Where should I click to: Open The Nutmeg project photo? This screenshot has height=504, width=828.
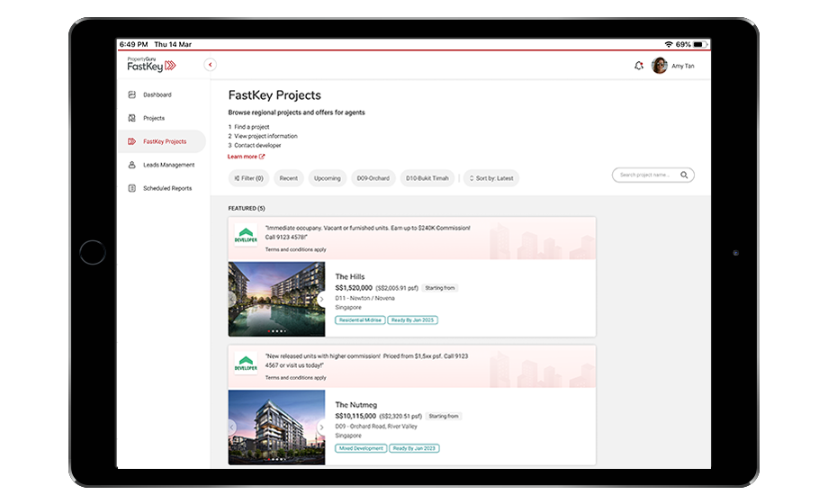pos(276,427)
